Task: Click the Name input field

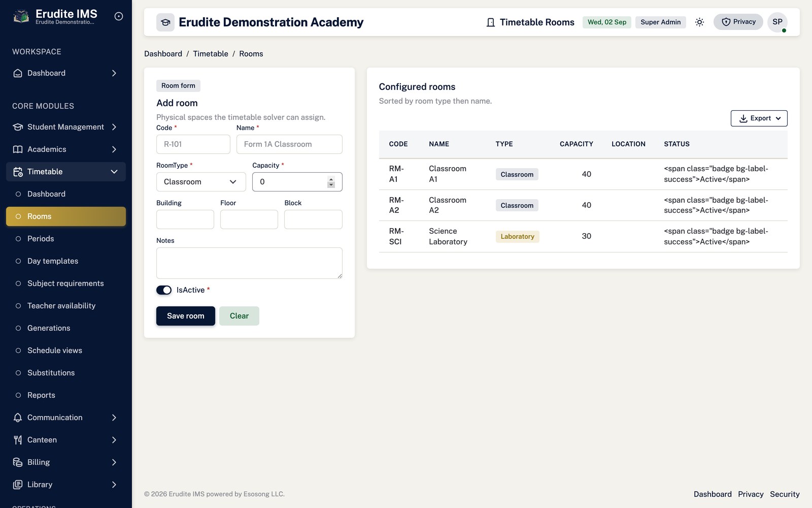Action: click(289, 144)
